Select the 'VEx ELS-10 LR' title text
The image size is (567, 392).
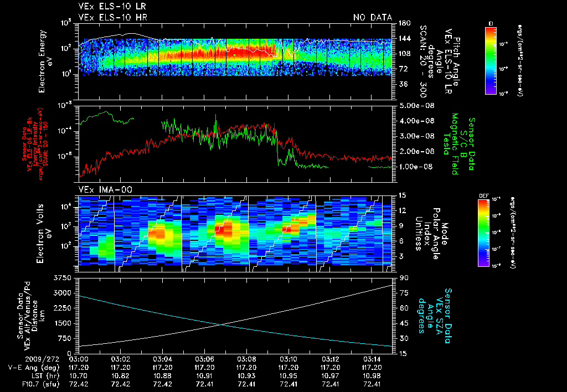[x=112, y=7]
